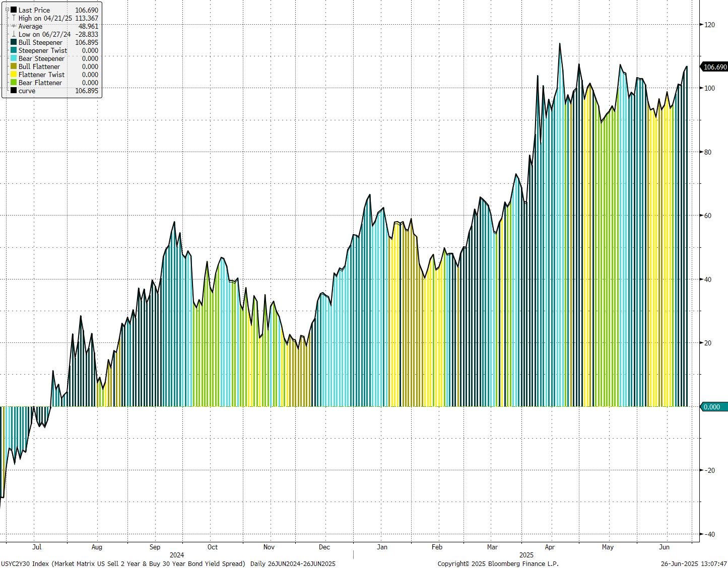Select 'High on 04/21/25' legend label

(x=45, y=18)
